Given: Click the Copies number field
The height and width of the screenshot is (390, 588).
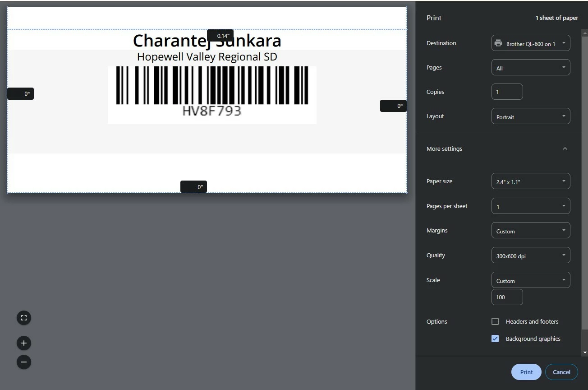Looking at the screenshot, I should (507, 92).
